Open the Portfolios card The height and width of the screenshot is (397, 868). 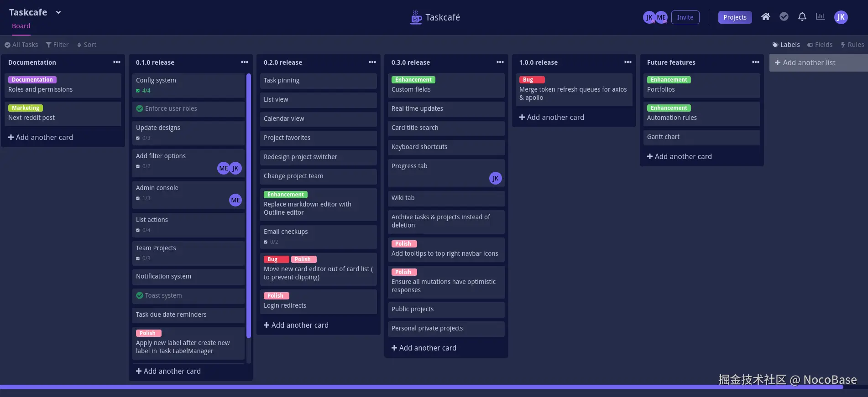[x=702, y=85]
